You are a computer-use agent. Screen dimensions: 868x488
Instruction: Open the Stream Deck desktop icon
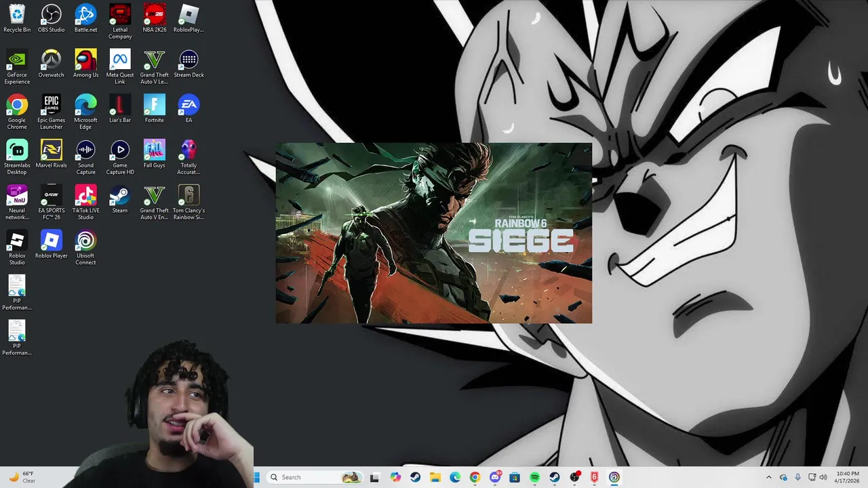pyautogui.click(x=189, y=64)
